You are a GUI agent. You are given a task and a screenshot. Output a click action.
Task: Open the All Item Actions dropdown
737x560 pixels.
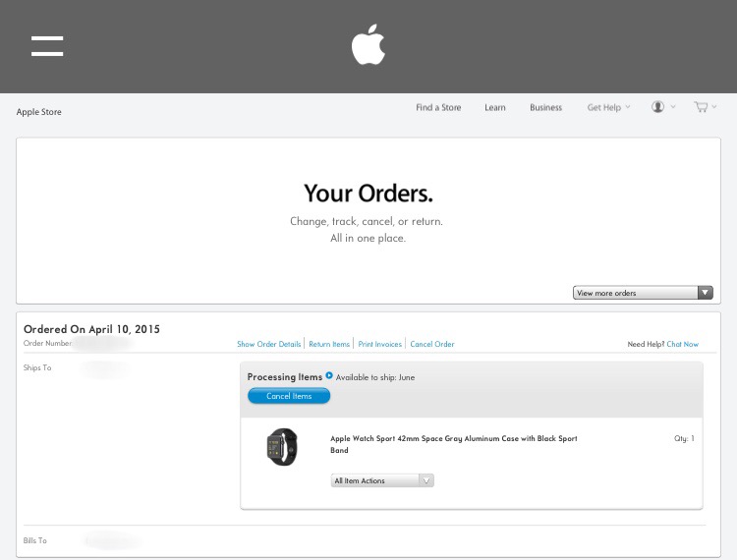(382, 480)
